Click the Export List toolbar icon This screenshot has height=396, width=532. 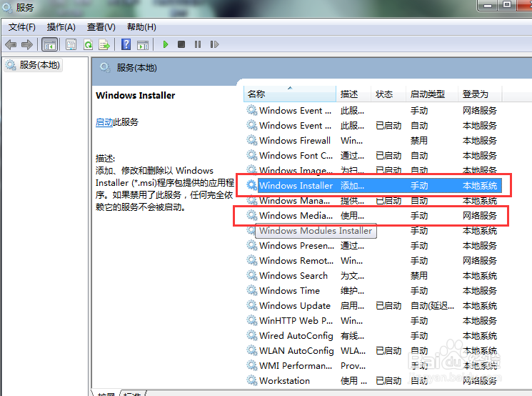[104, 44]
